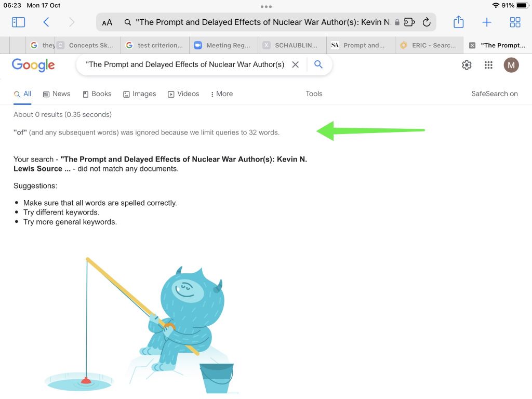532x399 pixels.
Task: Open the AA reader and text options
Action: (x=107, y=22)
